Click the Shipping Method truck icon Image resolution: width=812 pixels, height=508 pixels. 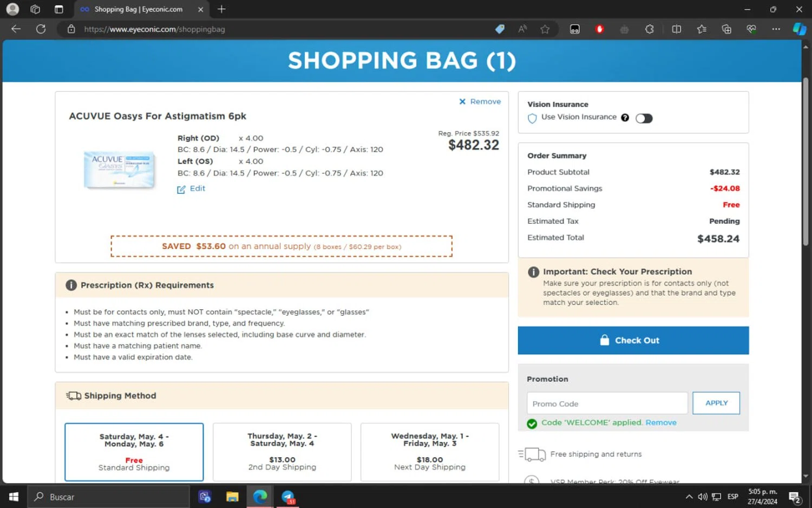(74, 396)
